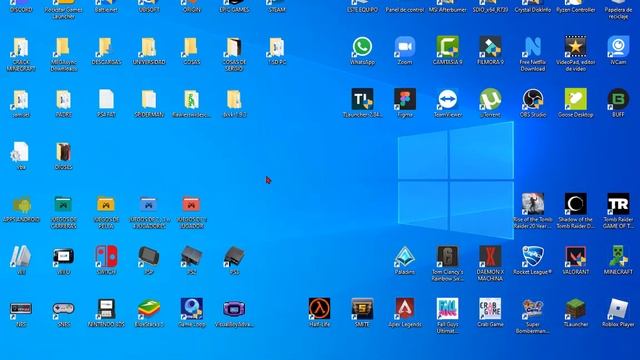Open the PS2 console shortcut
This screenshot has width=640, height=360.
pyautogui.click(x=191, y=257)
